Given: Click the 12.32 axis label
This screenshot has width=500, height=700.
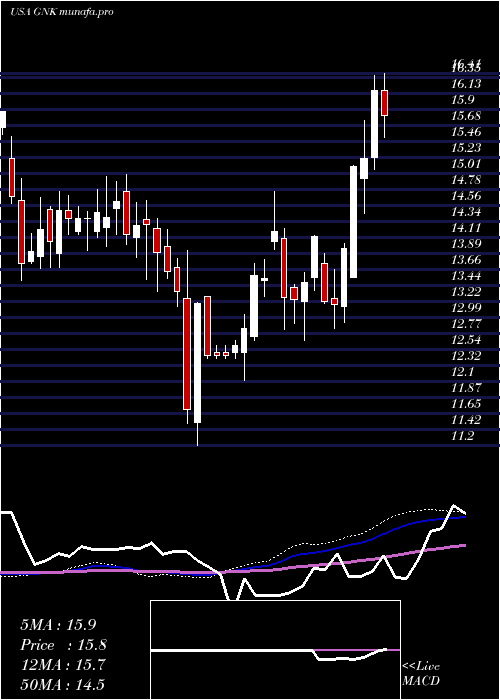Looking at the screenshot, I should 466,356.
